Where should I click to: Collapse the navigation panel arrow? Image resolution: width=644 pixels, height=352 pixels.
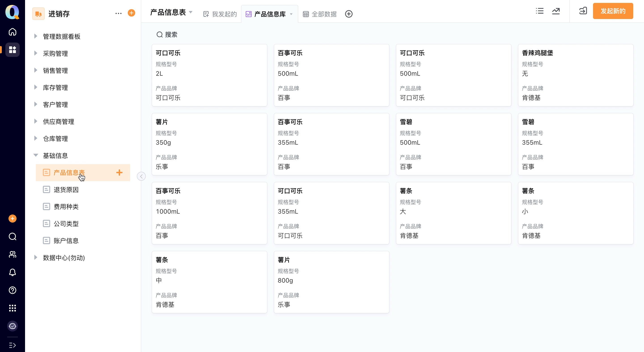tap(141, 176)
